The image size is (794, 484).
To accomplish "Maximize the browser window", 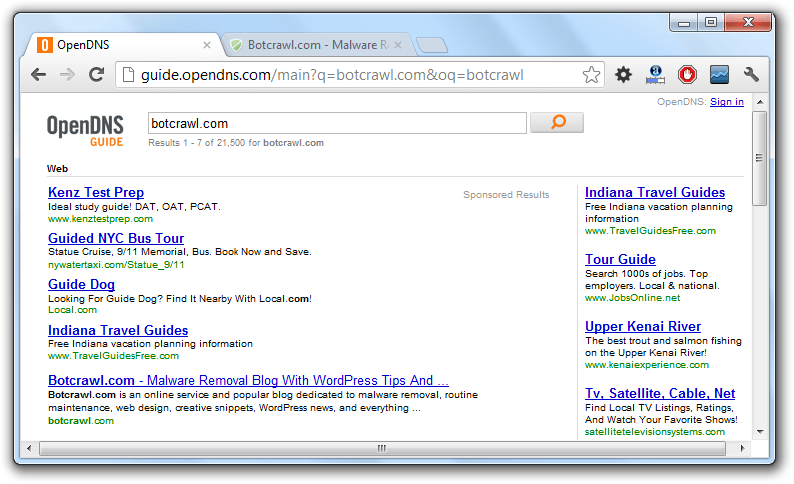I will 711,22.
